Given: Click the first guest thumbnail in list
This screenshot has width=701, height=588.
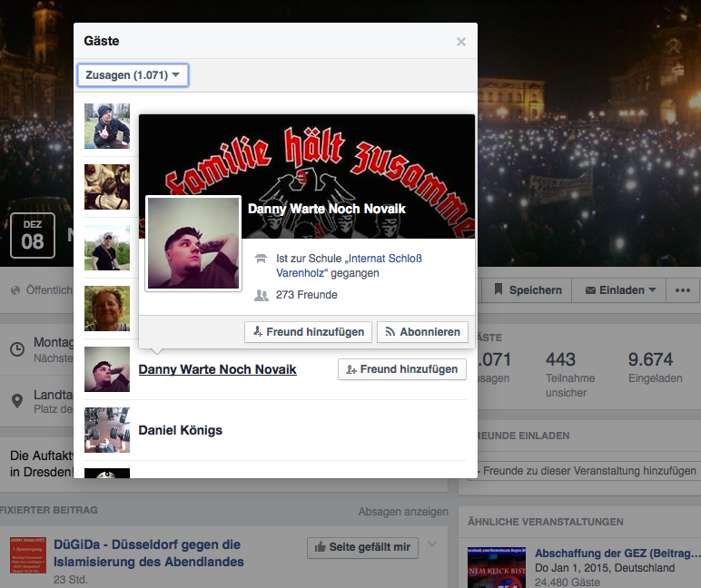Looking at the screenshot, I should pyautogui.click(x=107, y=126).
